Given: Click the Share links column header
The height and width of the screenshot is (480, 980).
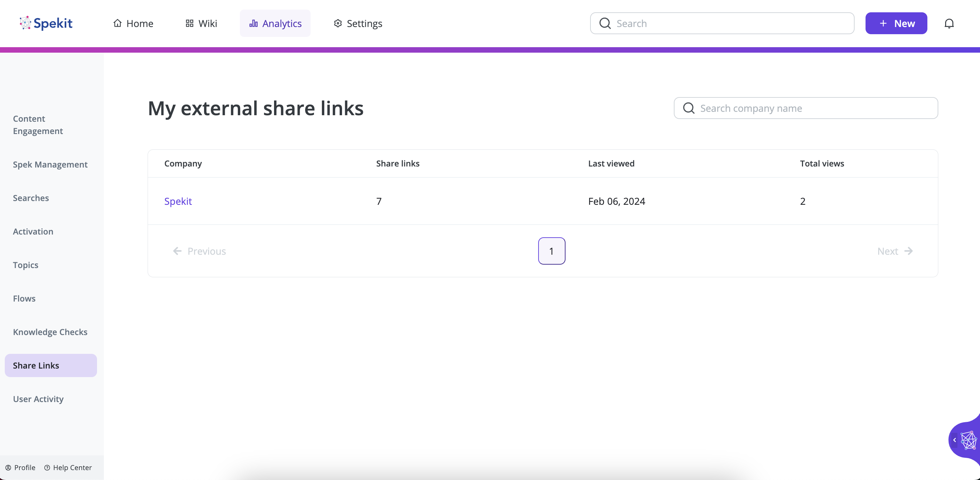Looking at the screenshot, I should (397, 163).
